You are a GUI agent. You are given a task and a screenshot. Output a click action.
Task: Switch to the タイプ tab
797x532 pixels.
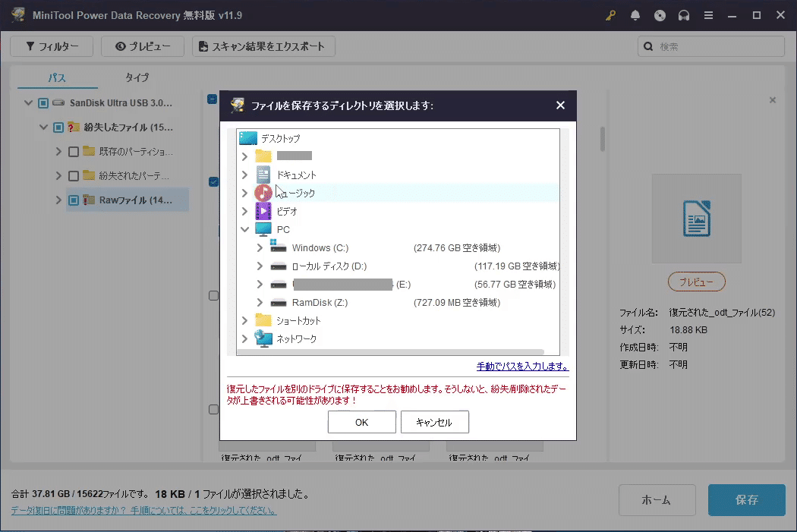[137, 77]
